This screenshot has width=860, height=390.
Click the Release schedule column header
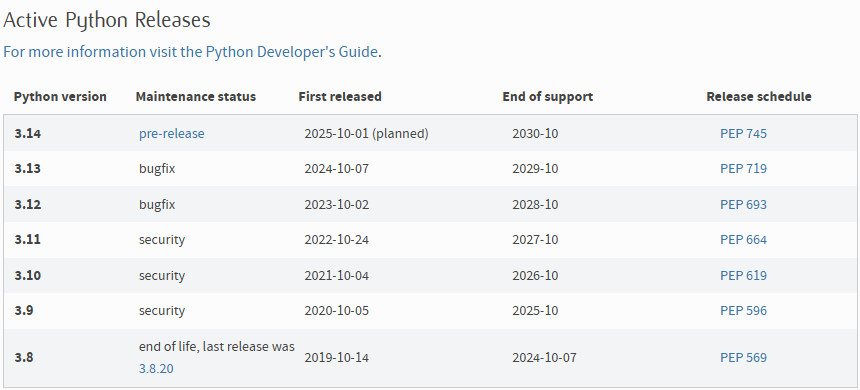[x=759, y=97]
